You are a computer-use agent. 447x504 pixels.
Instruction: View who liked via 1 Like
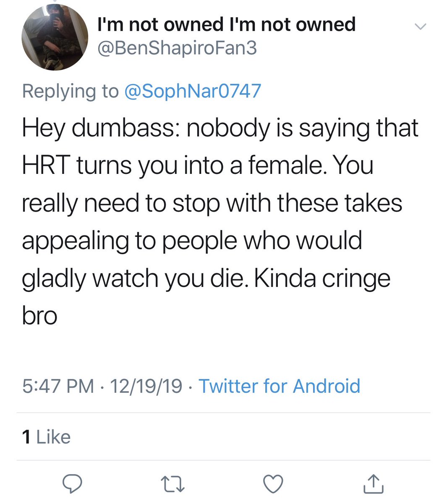(x=46, y=437)
